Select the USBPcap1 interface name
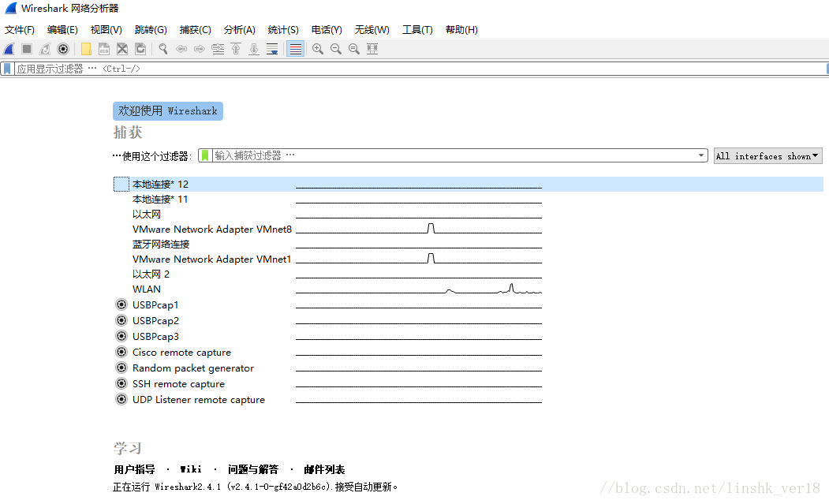829x504 pixels. tap(155, 305)
